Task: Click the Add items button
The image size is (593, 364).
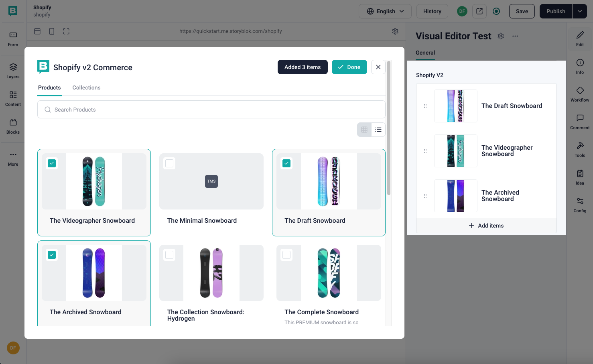Action: click(486, 226)
